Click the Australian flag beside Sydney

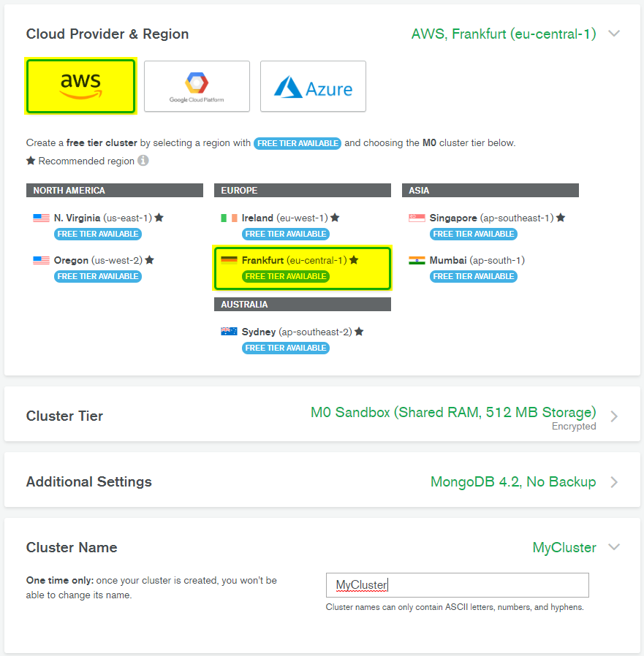(x=229, y=332)
